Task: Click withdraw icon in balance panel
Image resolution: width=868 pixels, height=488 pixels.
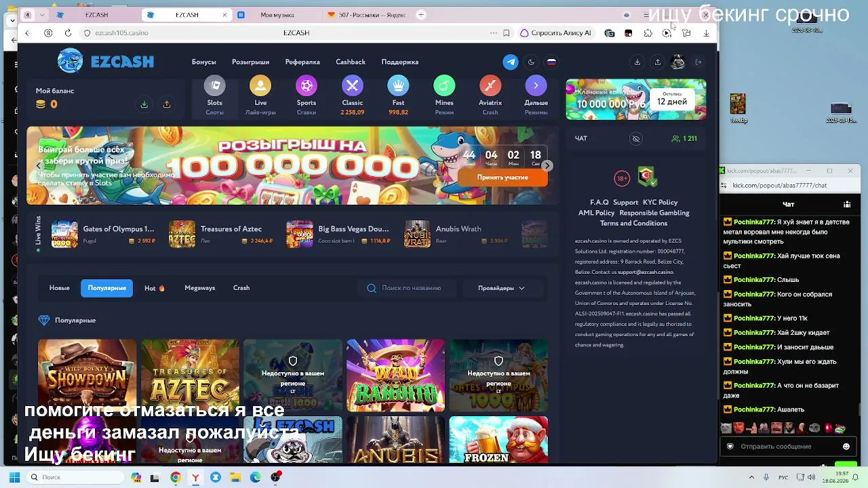Action: pos(167,104)
